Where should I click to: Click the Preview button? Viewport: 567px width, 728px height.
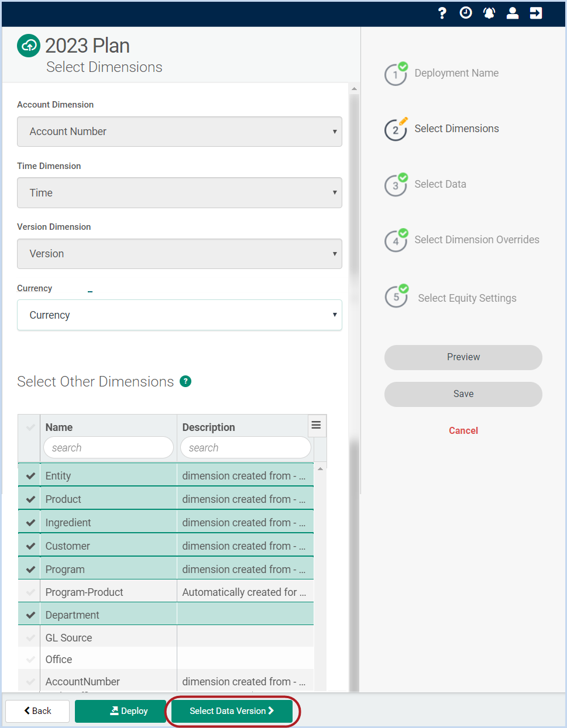463,357
